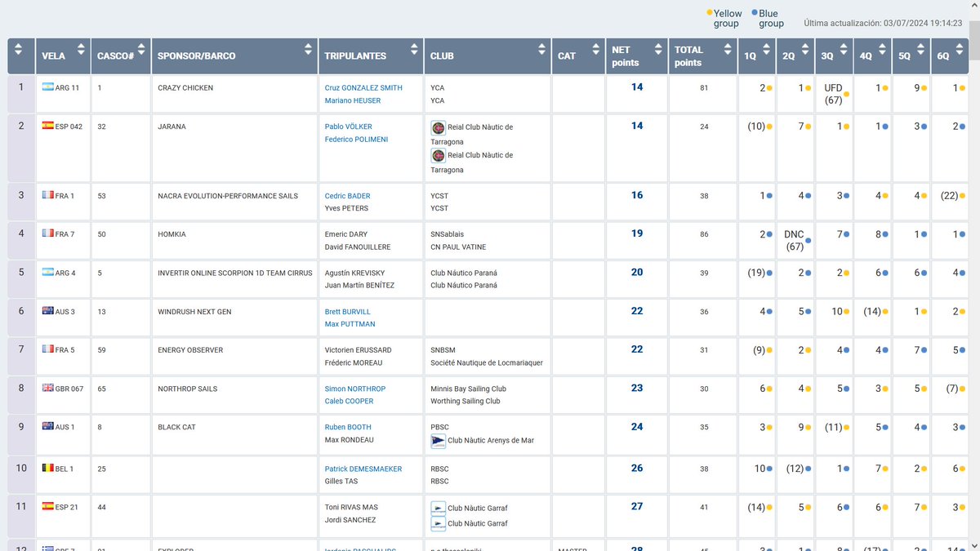The height and width of the screenshot is (551, 980).
Task: Sort by the TRIPULANTES column arrows
Action: pyautogui.click(x=415, y=50)
